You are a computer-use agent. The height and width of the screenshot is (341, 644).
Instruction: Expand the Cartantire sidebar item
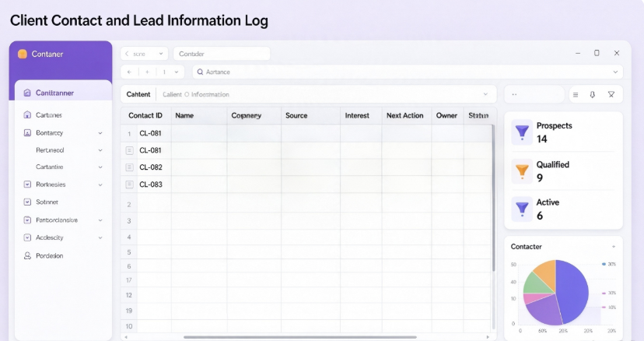tap(100, 167)
